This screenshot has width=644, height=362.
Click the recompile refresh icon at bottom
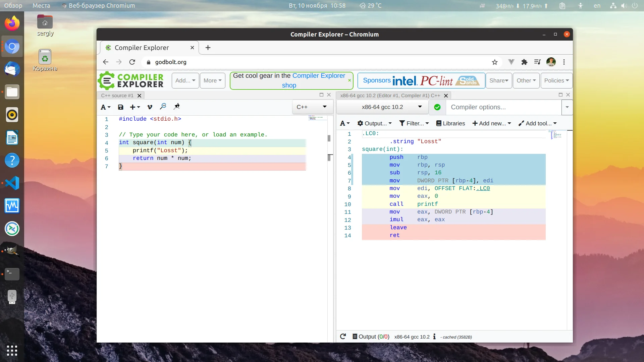[343, 337]
